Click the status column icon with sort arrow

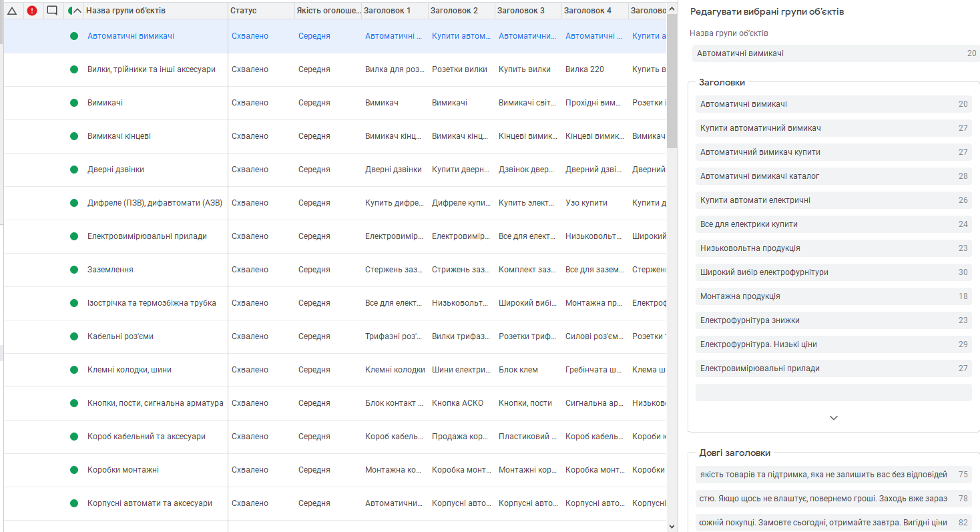(74, 11)
